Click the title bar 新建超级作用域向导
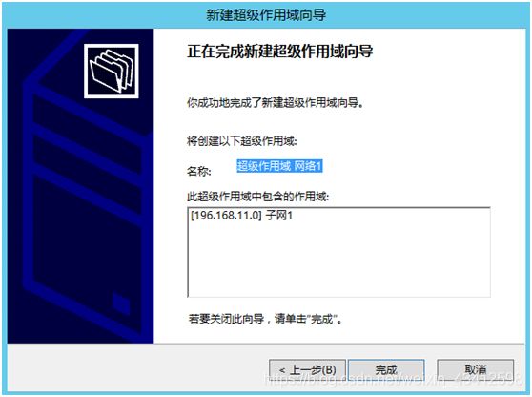The width and height of the screenshot is (532, 397). pos(266,15)
